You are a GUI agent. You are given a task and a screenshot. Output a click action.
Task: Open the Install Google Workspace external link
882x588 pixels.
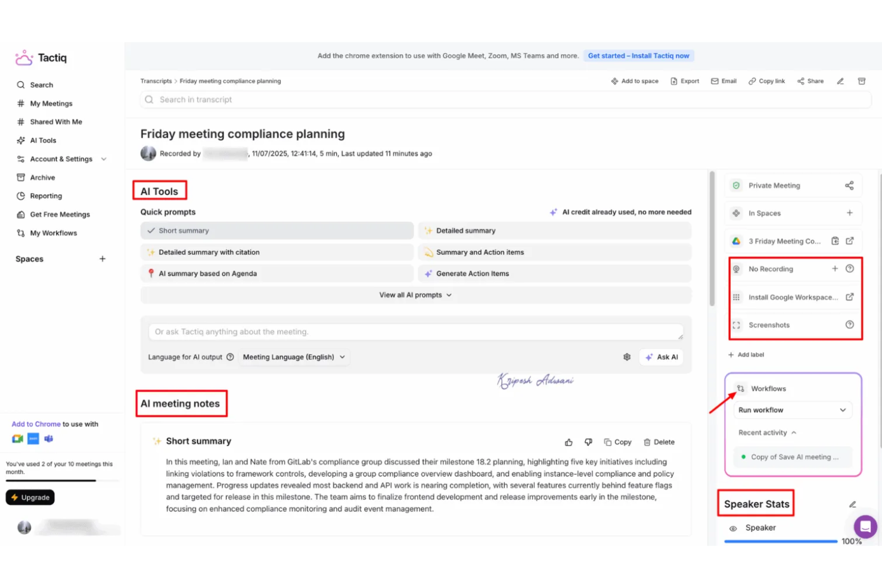click(850, 297)
